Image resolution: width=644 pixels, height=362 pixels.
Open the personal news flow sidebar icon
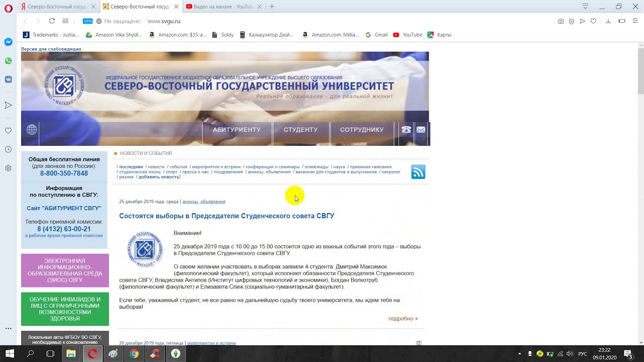pos(8,105)
